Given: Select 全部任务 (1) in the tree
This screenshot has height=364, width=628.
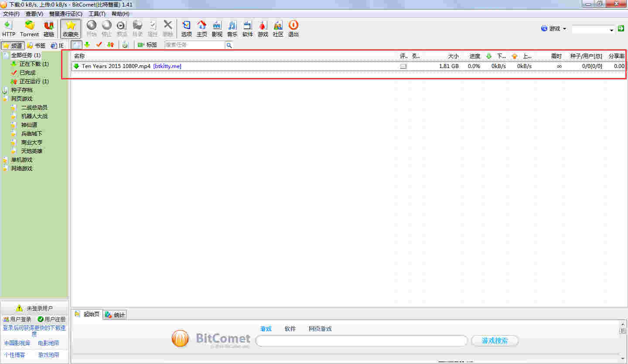Looking at the screenshot, I should [26, 55].
